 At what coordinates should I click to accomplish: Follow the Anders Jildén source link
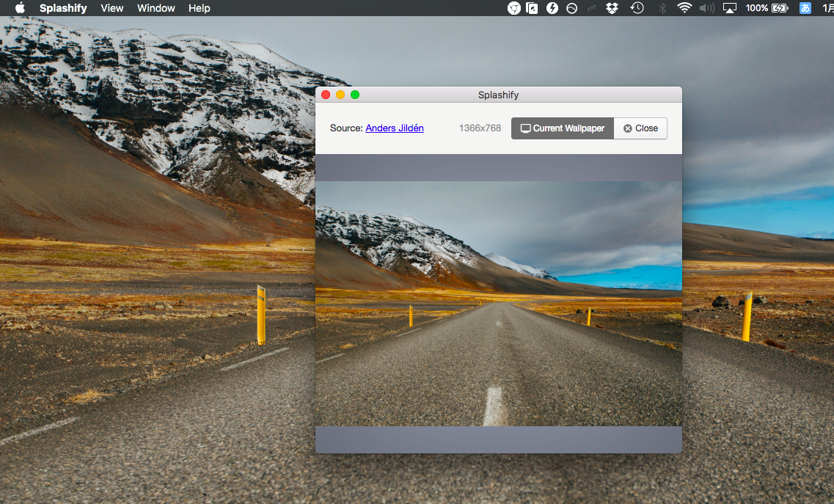[395, 128]
